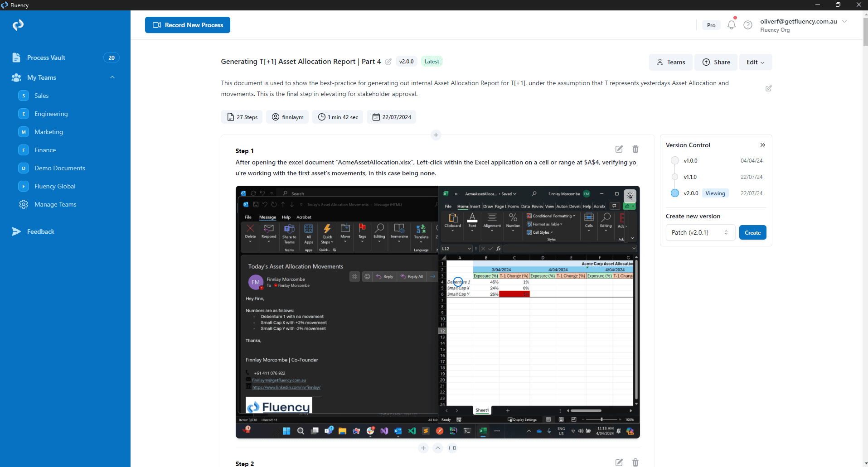Click the Step 1 screenshot image
Viewport: 868px width, 467px height.
point(438,312)
